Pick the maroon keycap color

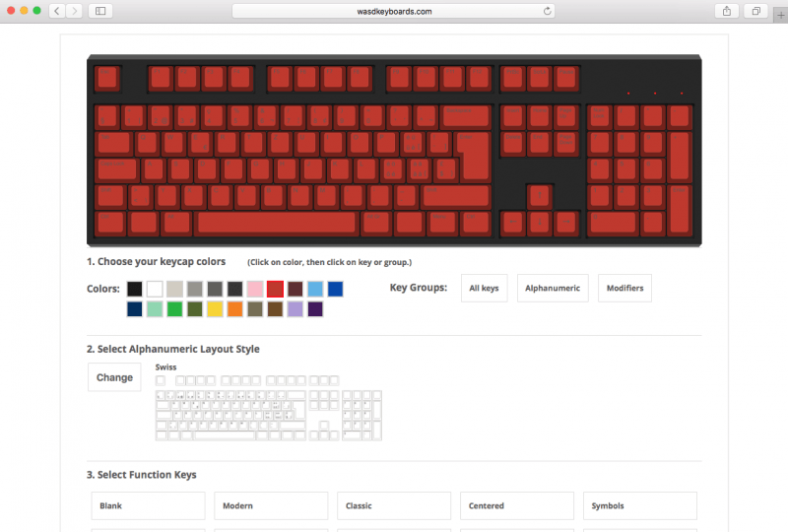coord(295,289)
